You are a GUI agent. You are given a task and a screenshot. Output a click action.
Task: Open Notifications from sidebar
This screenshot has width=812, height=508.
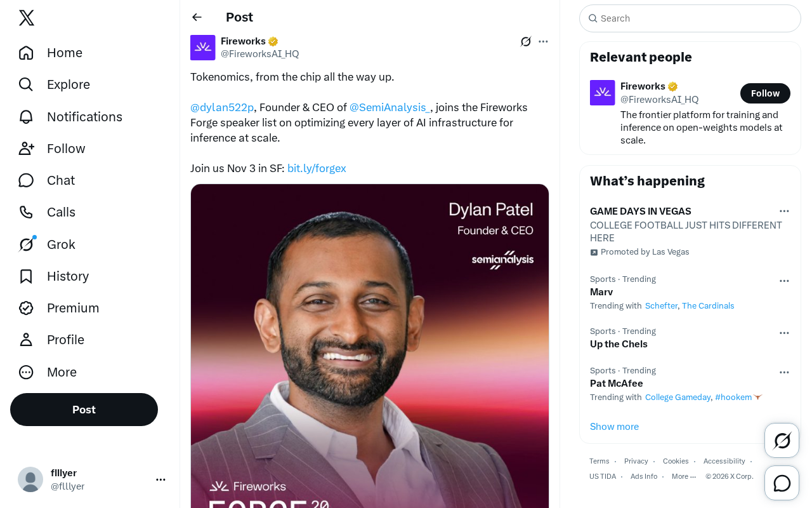point(70,117)
